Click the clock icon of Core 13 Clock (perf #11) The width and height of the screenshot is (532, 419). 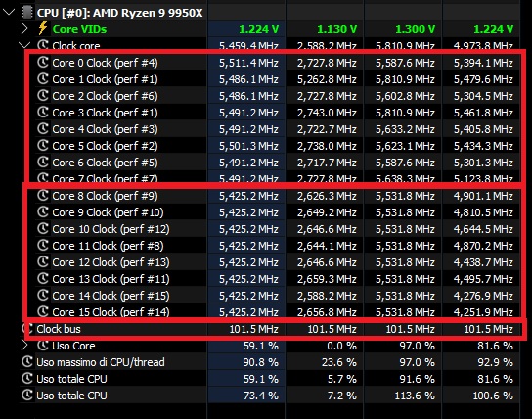tap(43, 279)
